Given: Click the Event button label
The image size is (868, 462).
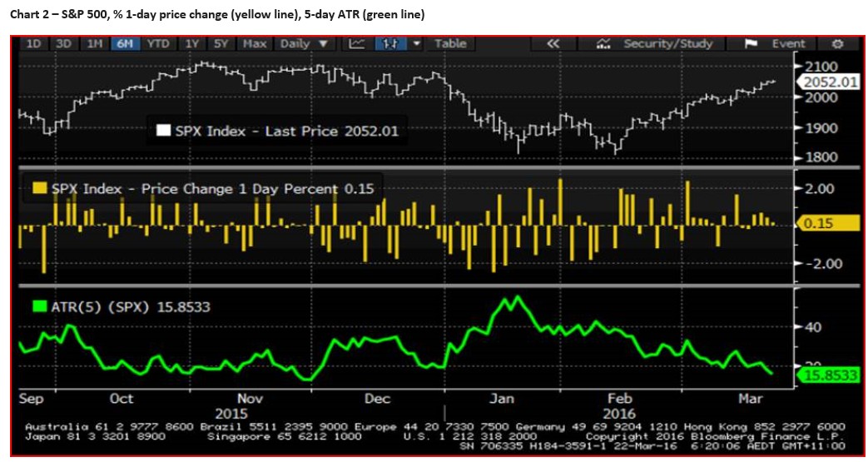Looking at the screenshot, I should point(787,44).
